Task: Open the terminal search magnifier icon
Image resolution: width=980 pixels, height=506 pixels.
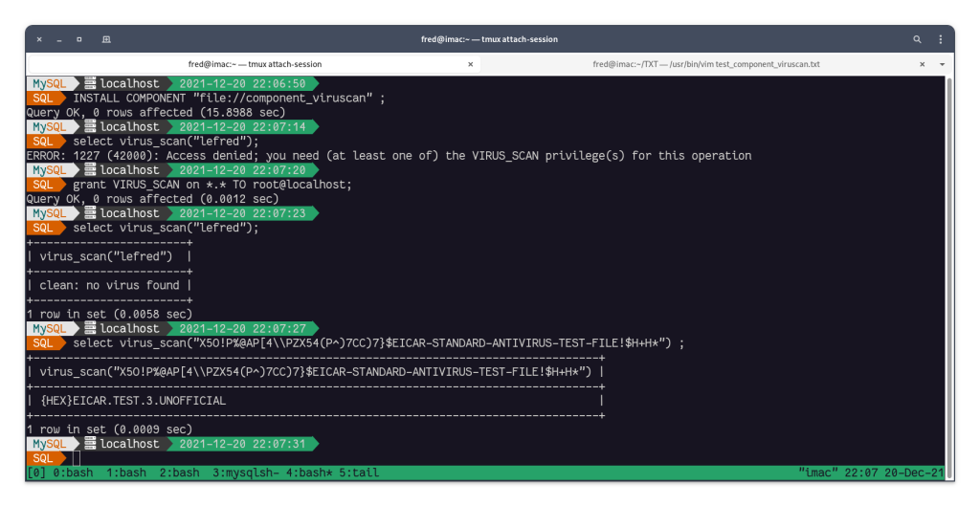Action: (x=917, y=39)
